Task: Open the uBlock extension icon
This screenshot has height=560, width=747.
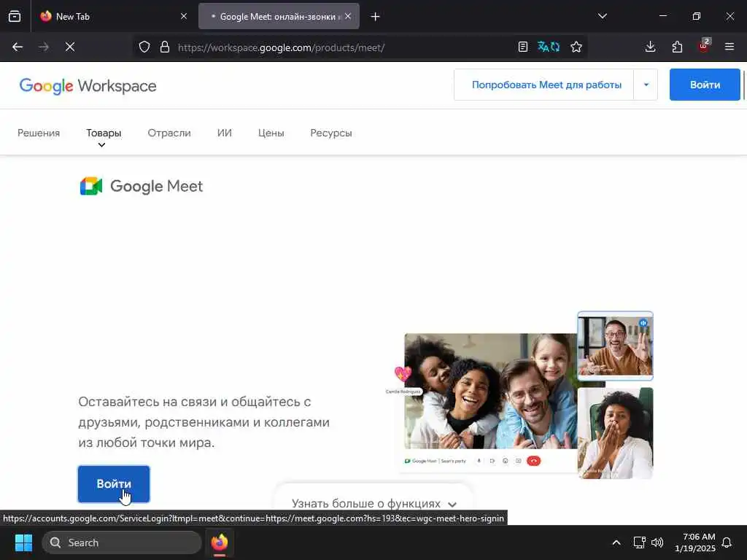Action: (x=704, y=46)
